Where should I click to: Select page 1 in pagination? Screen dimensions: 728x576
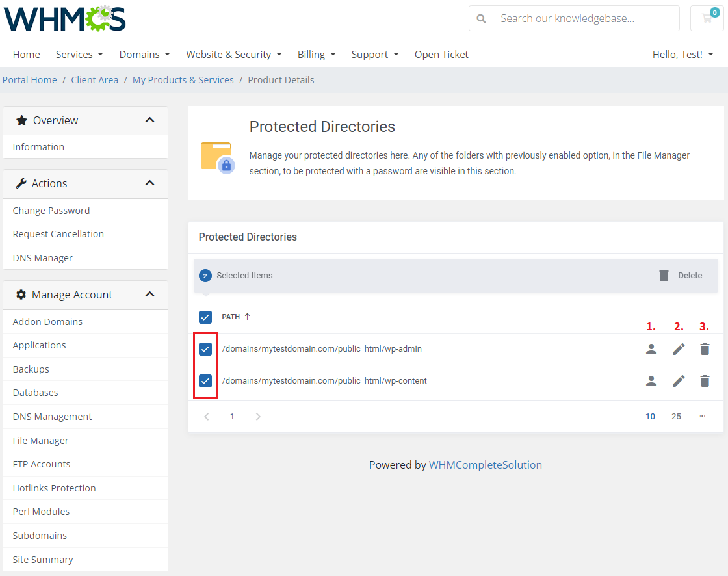point(232,416)
